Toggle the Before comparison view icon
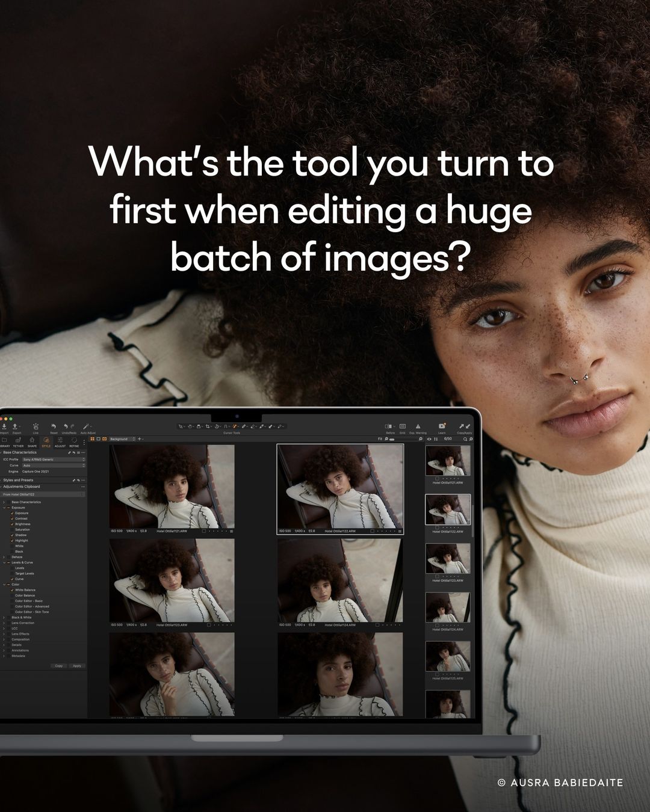 coord(389,426)
